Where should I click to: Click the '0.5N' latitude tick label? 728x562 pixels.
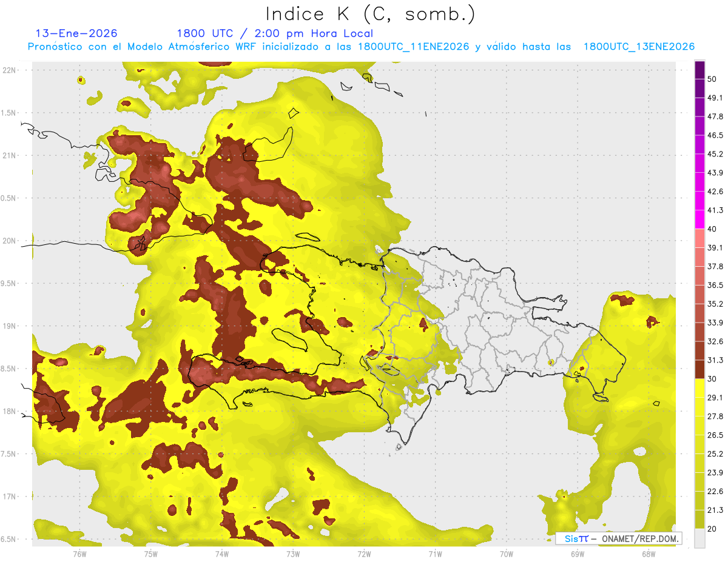point(9,198)
